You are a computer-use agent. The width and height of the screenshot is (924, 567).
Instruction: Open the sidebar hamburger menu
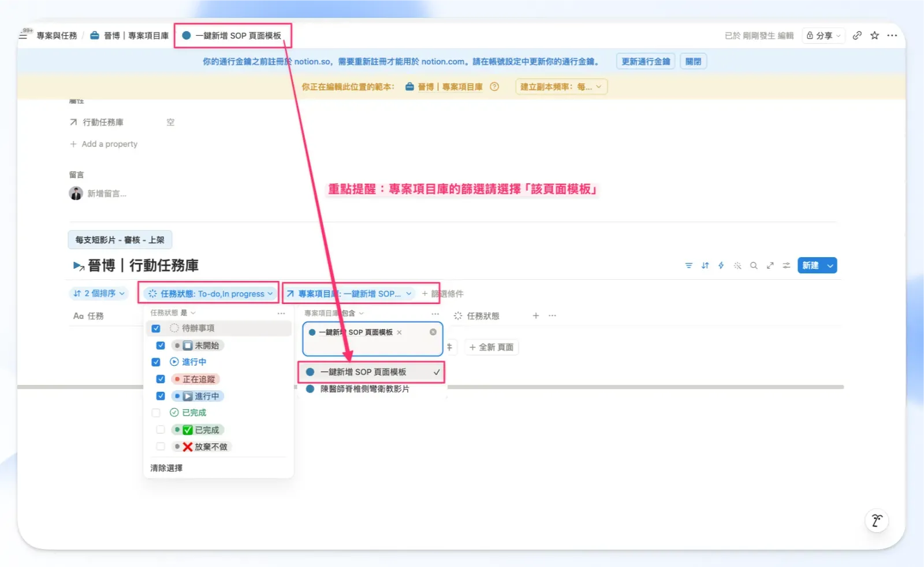(23, 35)
